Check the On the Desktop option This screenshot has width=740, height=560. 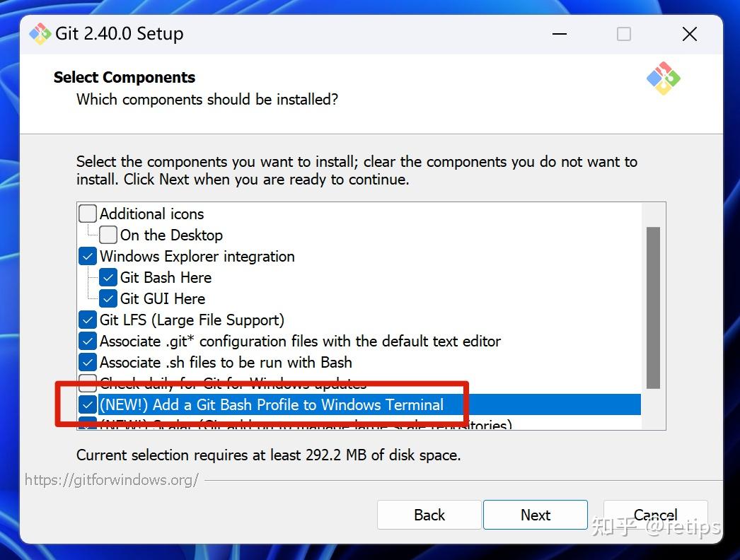[108, 235]
